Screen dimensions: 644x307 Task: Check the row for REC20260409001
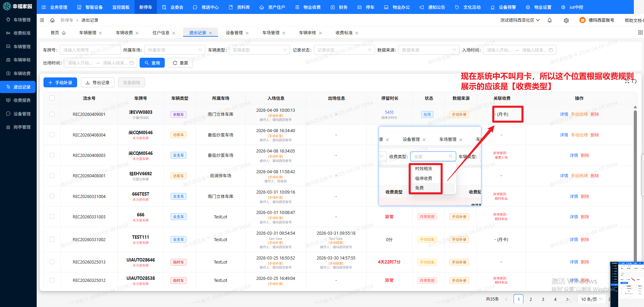52,114
